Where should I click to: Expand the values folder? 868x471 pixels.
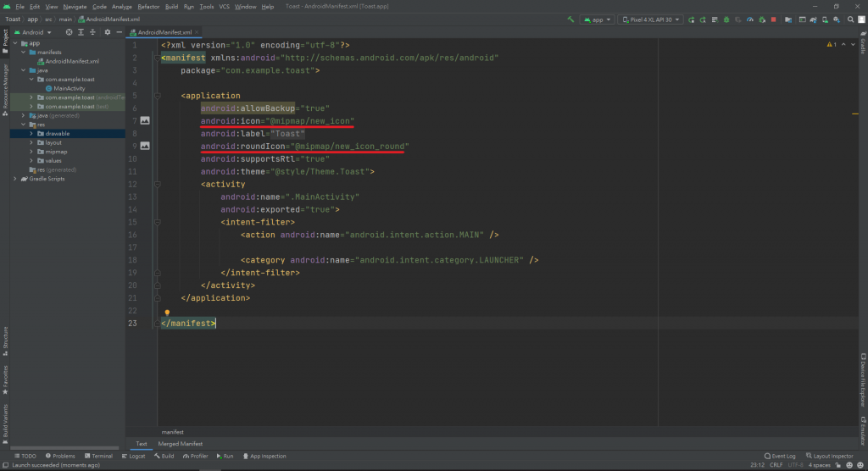pyautogui.click(x=31, y=160)
